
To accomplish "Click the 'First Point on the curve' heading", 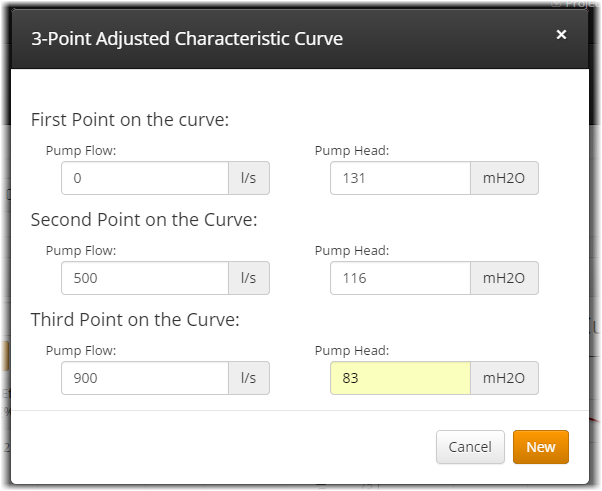I will (130, 120).
